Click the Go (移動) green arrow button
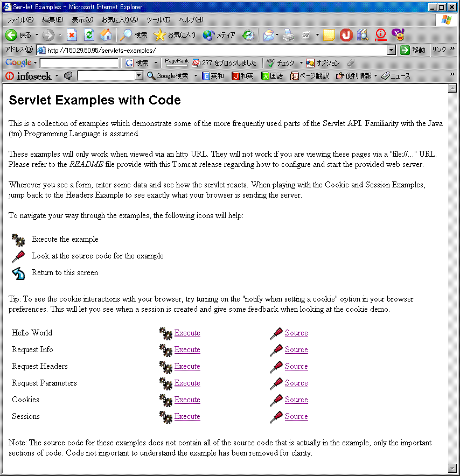Viewport: 460px width, 476px height. click(x=413, y=50)
